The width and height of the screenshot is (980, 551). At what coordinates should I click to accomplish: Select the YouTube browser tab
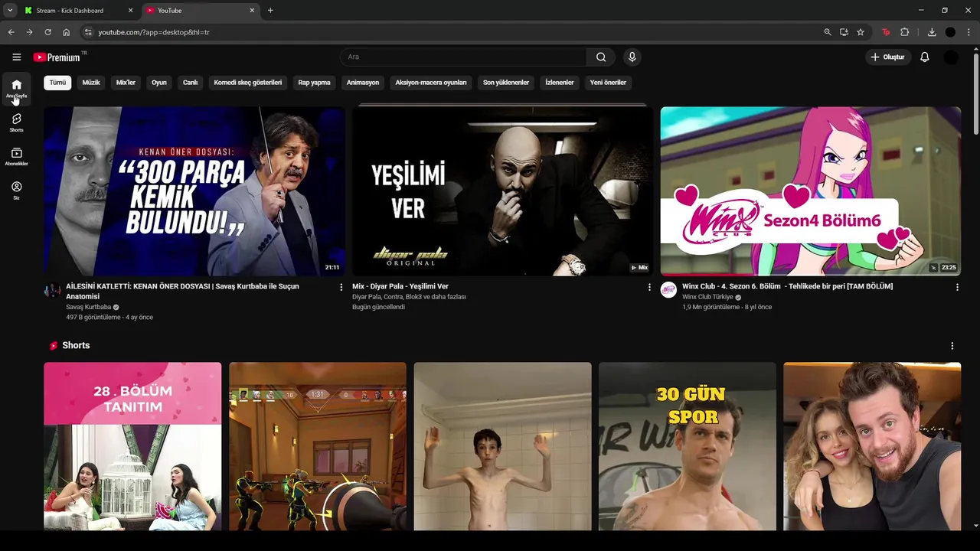[201, 11]
